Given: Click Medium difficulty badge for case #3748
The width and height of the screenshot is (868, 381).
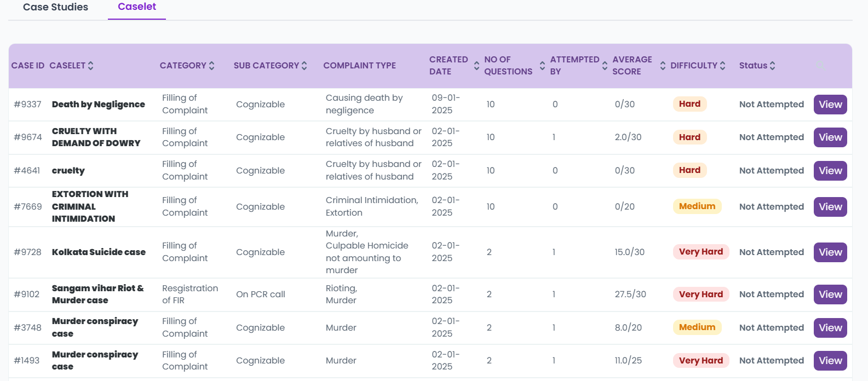Looking at the screenshot, I should coord(697,327).
